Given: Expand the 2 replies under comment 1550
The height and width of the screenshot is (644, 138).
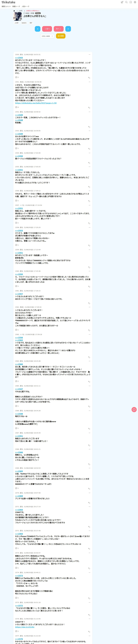Looking at the screenshot, I should (17, 77).
